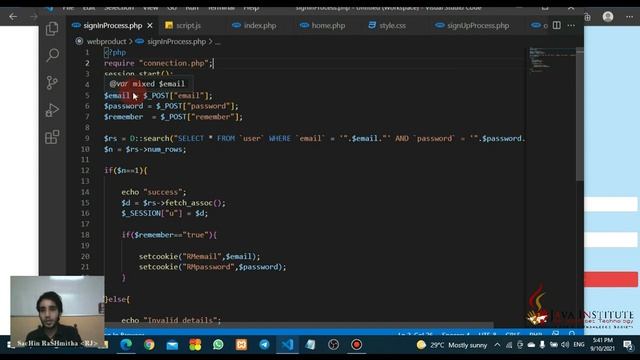Open the Explorer view in activity bar
The width and height of the screenshot is (640, 360).
(x=52, y=29)
